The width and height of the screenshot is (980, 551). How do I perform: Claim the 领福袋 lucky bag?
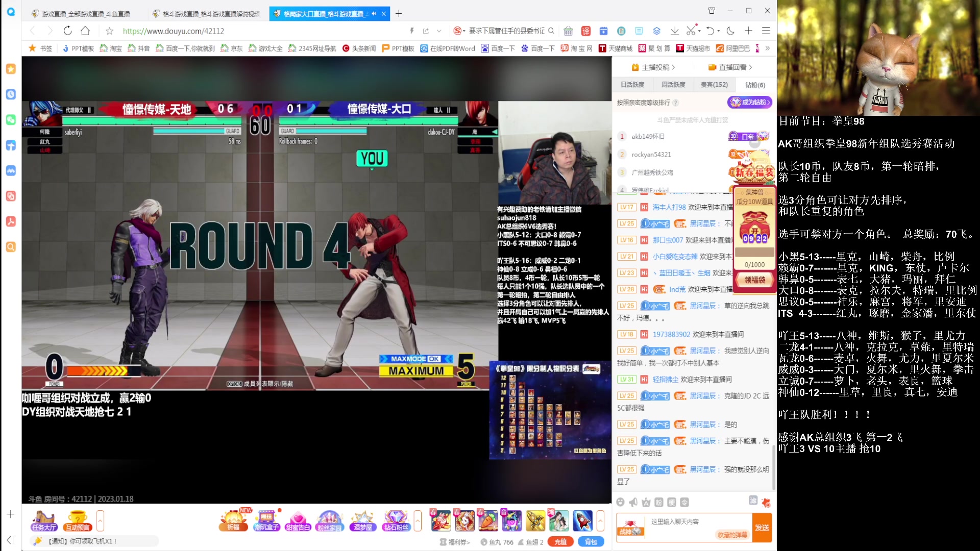tap(755, 280)
